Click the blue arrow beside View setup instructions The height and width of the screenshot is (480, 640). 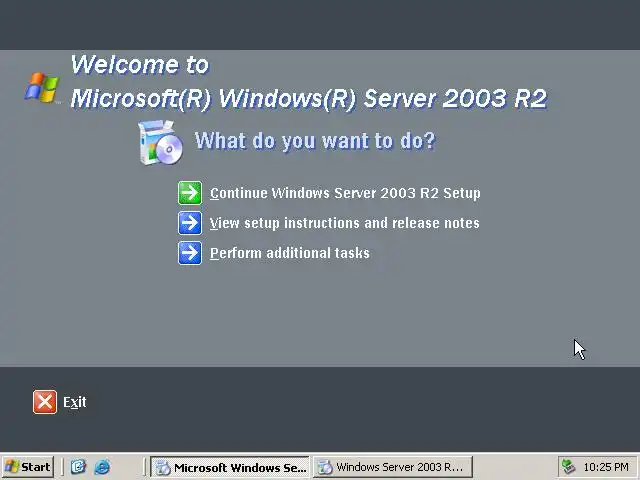click(x=190, y=223)
